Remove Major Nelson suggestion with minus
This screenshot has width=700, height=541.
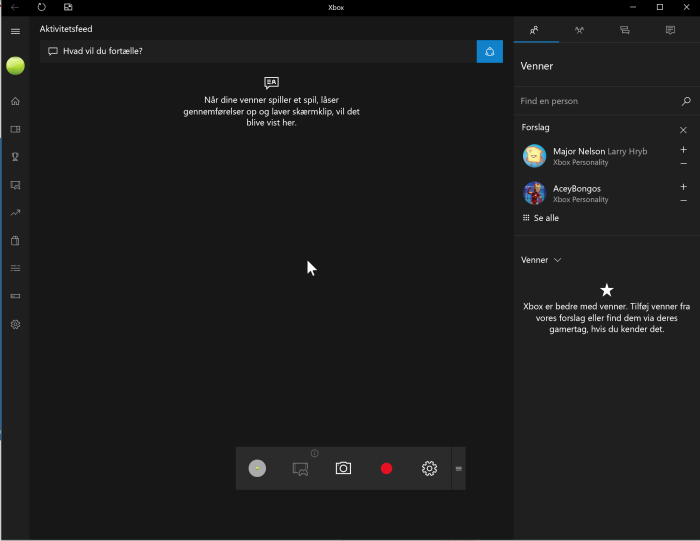tap(683, 164)
